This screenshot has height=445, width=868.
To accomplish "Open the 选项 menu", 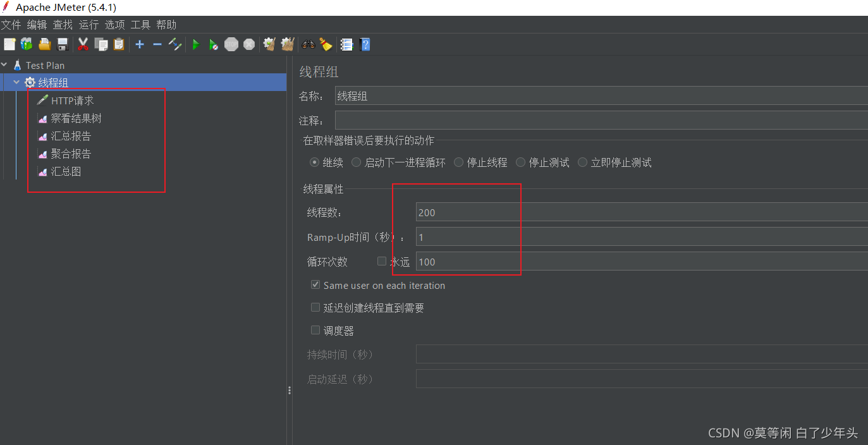I will pos(114,25).
